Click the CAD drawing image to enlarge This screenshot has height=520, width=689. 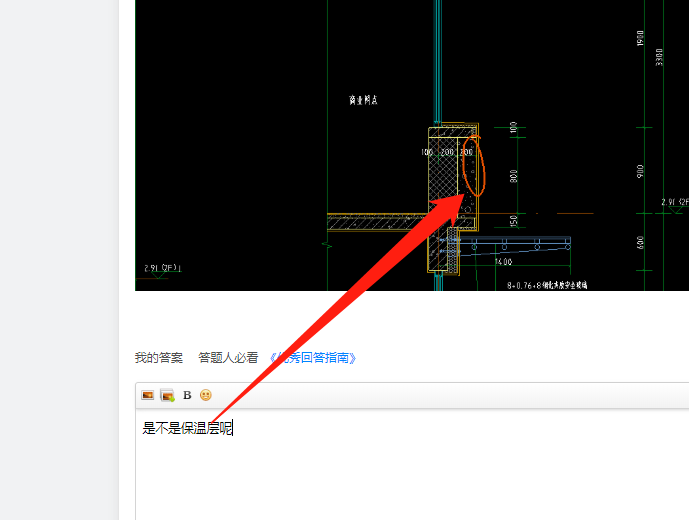[x=412, y=145]
